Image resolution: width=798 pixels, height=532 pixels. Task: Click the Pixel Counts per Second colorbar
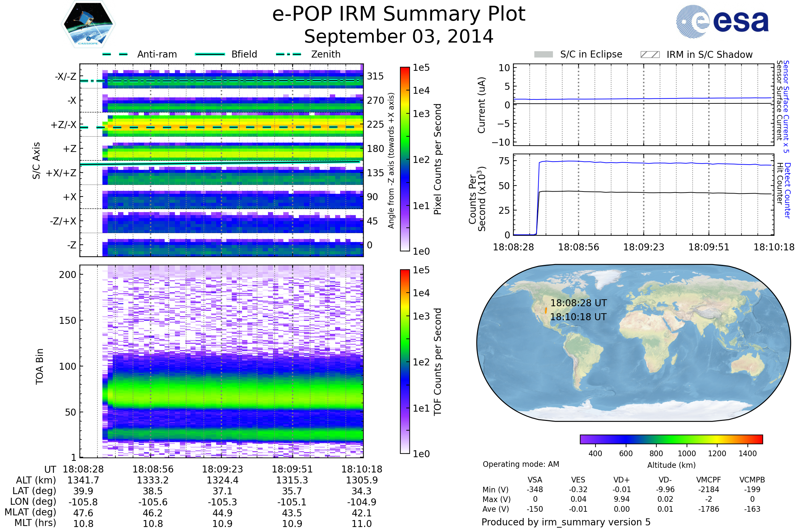click(405, 159)
